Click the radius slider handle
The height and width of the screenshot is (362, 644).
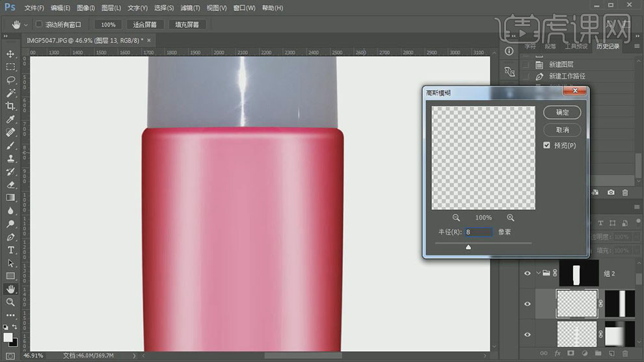point(468,247)
